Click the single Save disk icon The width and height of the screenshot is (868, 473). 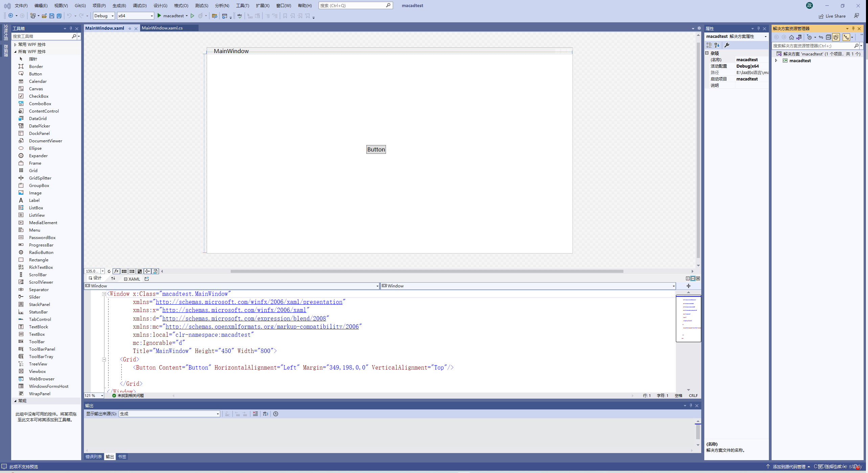click(52, 16)
